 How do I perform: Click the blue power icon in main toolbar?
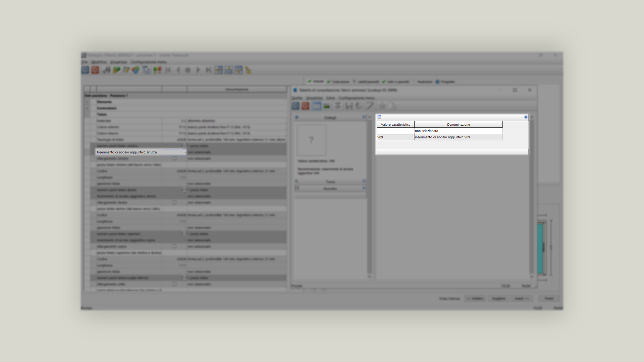click(x=85, y=70)
